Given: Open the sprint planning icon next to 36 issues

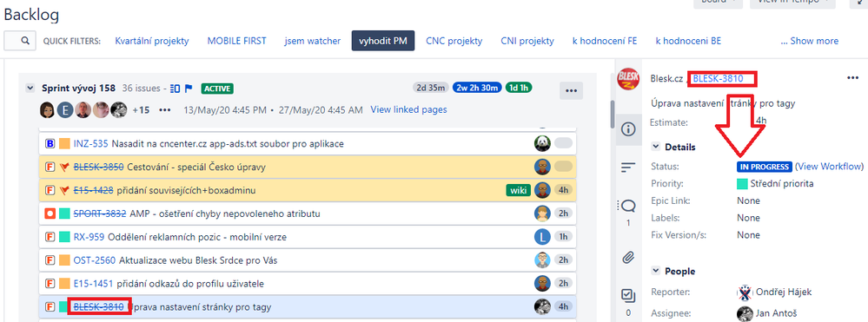Looking at the screenshot, I should (x=176, y=88).
